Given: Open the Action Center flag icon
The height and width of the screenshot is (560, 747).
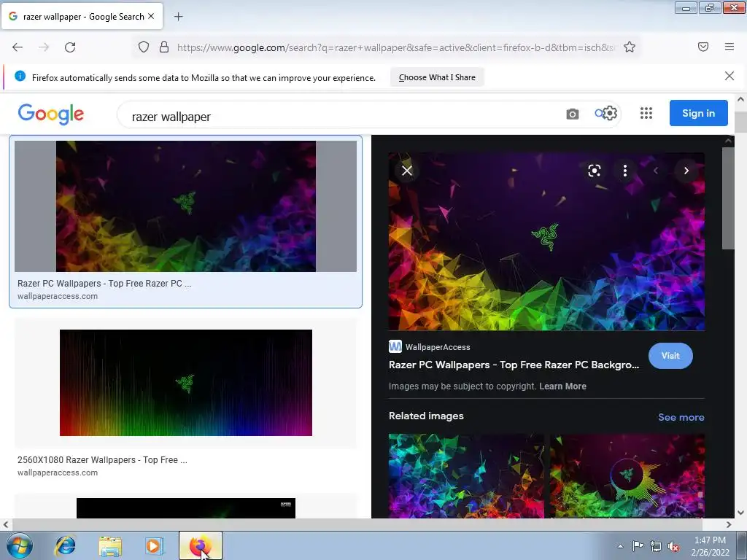Looking at the screenshot, I should [x=638, y=546].
